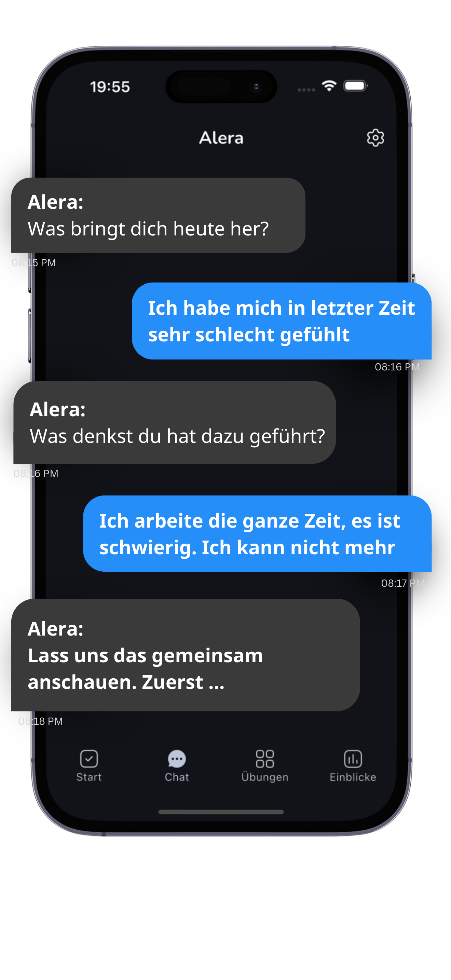Tap the Chat speech-bubble icon
This screenshot has width=451, height=980.
click(x=177, y=759)
